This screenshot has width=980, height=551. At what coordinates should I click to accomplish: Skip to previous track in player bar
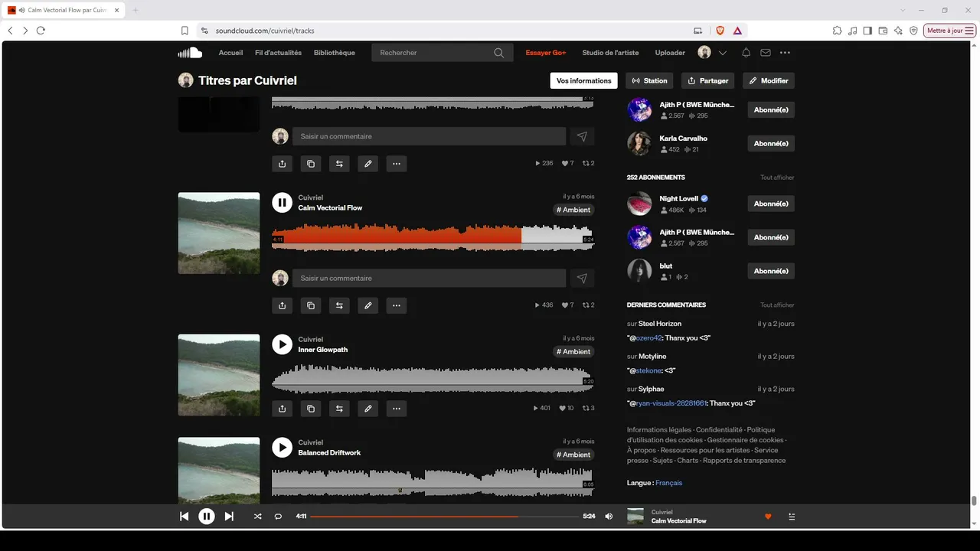tap(184, 517)
